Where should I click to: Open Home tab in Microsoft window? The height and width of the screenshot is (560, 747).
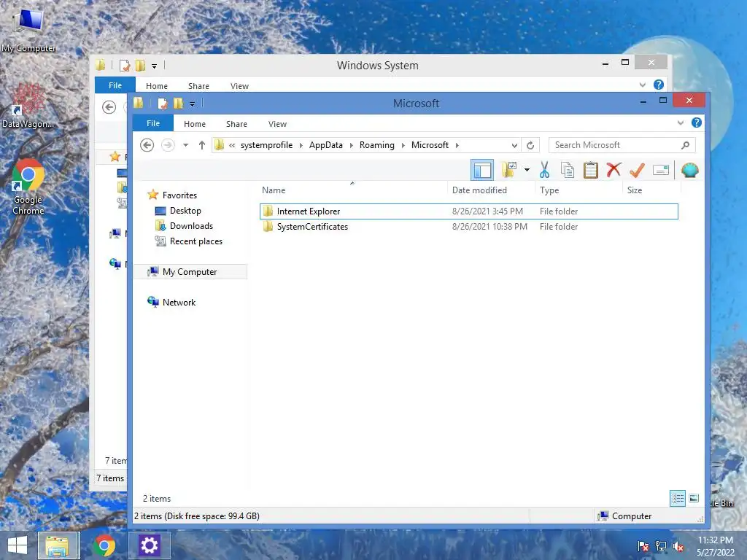tap(194, 124)
